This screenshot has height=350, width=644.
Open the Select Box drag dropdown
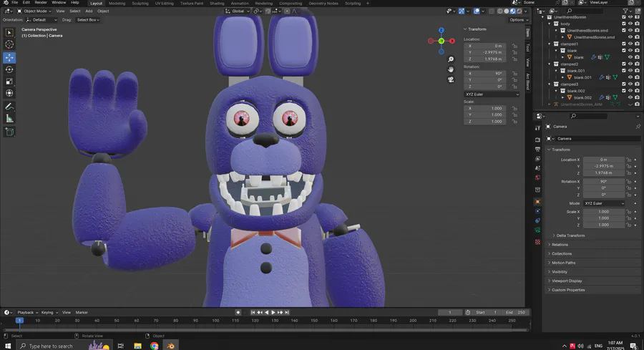(88, 20)
